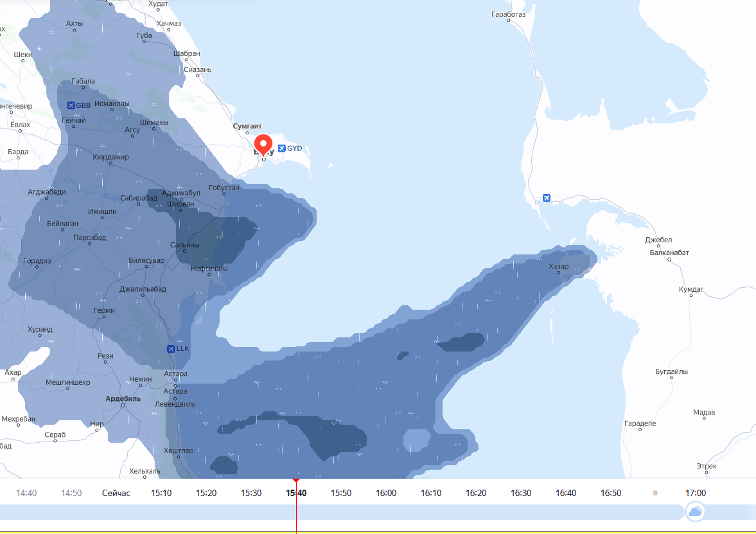Click the Хачмаз city label
The image size is (756, 534).
point(169,23)
